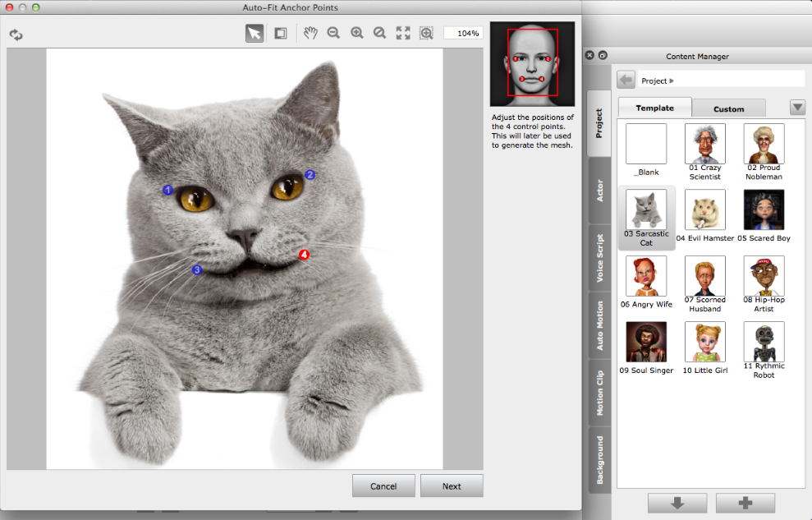Select the Voice Script side tab
This screenshot has width=812, height=520.
599,257
